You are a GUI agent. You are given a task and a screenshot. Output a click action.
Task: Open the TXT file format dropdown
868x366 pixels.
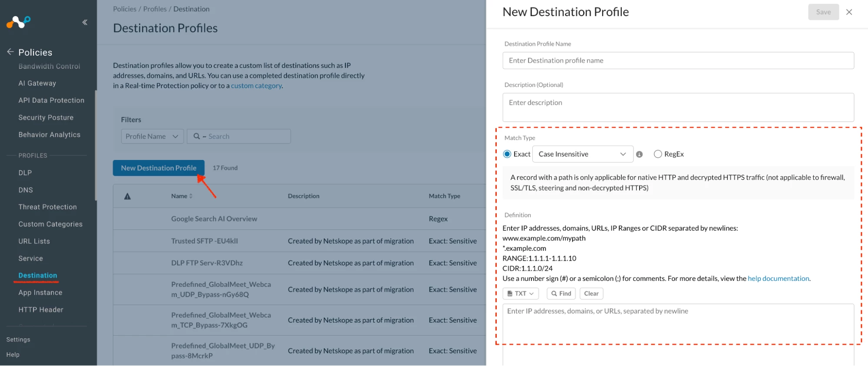[x=521, y=294]
